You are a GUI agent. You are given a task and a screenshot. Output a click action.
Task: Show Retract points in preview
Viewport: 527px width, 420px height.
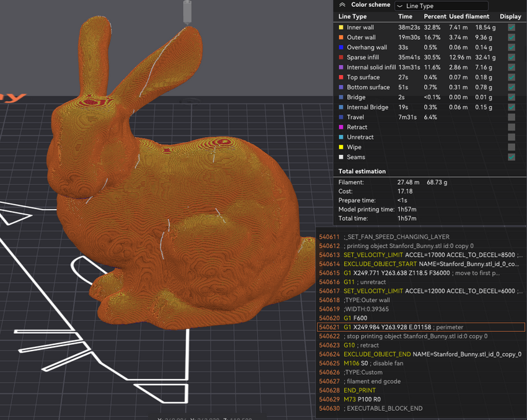tap(511, 127)
